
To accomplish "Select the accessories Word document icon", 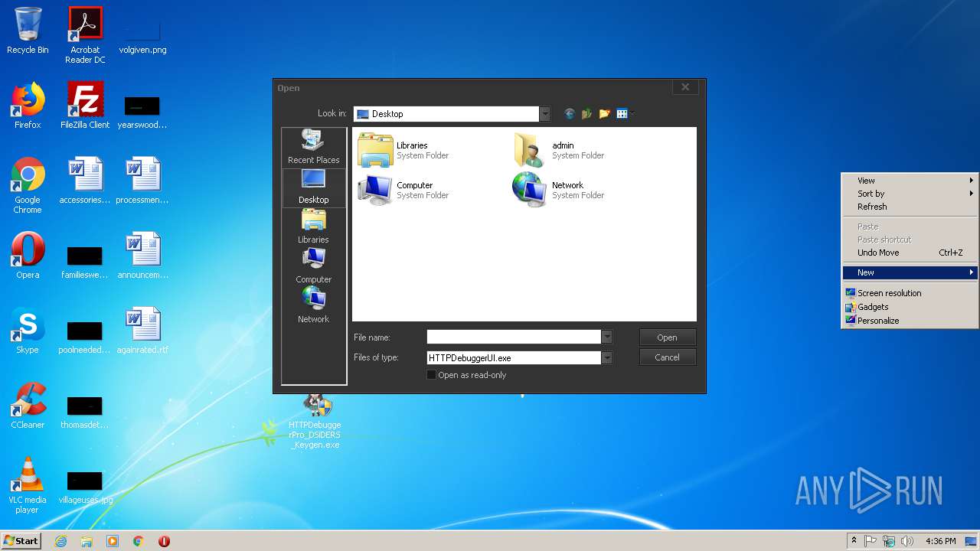I will tap(85, 181).
